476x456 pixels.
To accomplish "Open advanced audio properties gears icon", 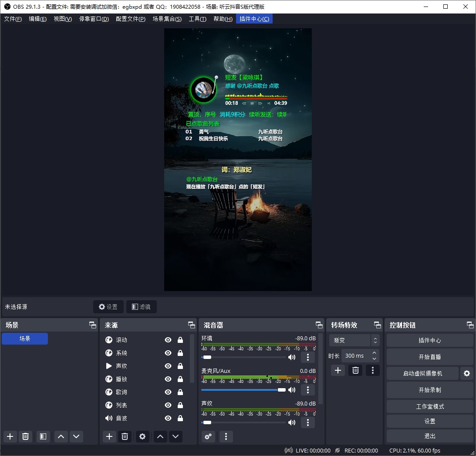I will (208, 436).
